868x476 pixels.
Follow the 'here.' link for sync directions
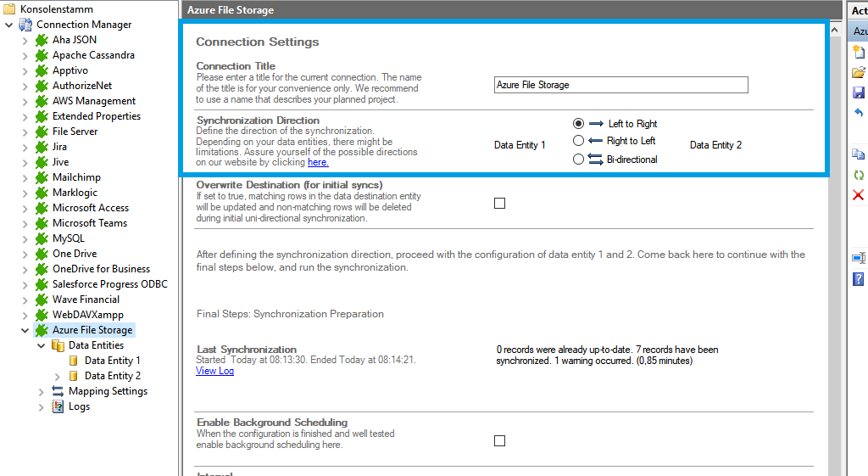pyautogui.click(x=318, y=162)
